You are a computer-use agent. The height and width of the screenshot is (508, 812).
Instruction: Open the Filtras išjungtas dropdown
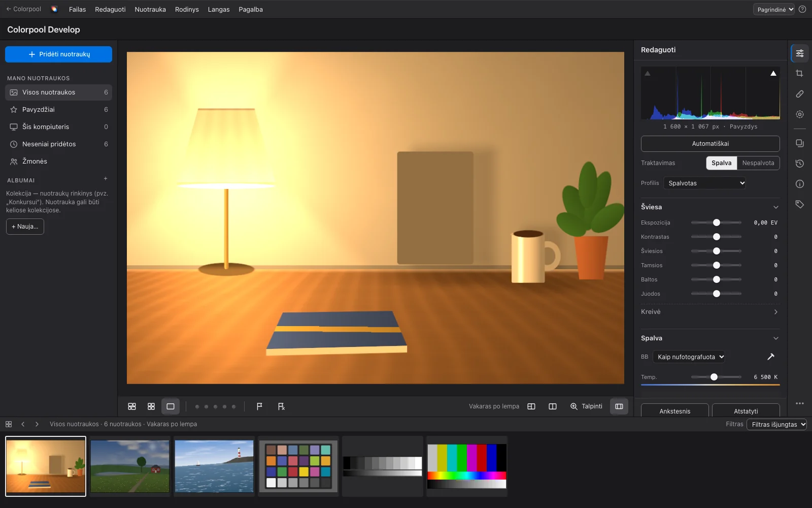[x=776, y=424]
